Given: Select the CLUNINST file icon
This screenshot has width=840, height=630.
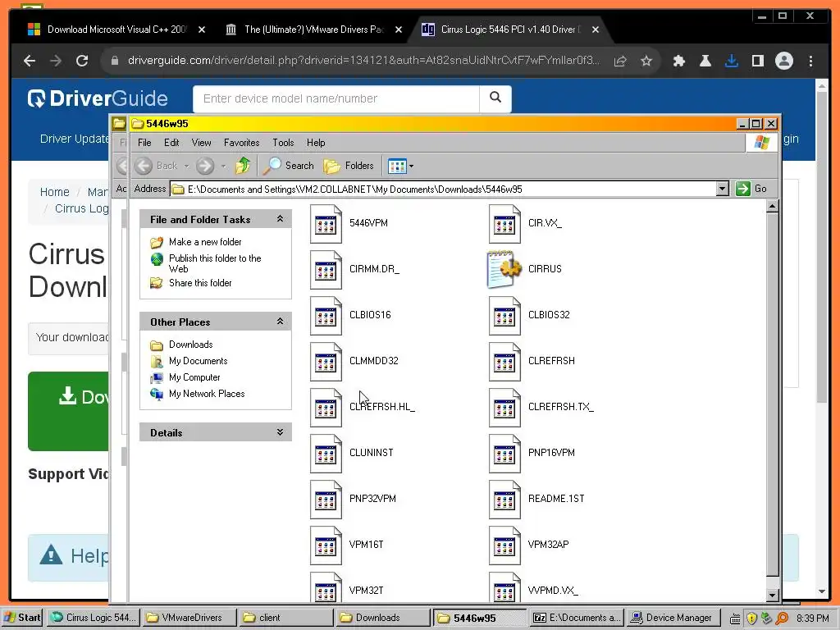Looking at the screenshot, I should click(326, 454).
